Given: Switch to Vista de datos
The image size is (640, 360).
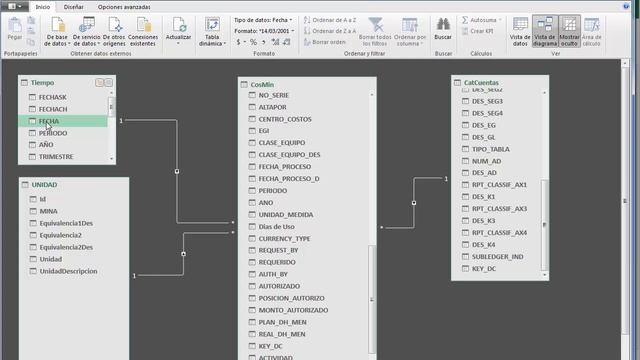Looking at the screenshot, I should click(520, 31).
